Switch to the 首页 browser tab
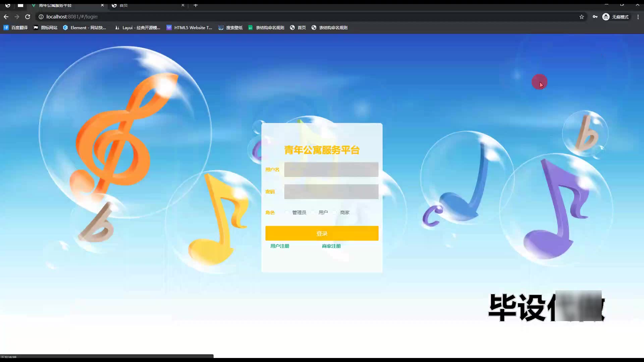The width and height of the screenshot is (644, 362). click(x=148, y=5)
